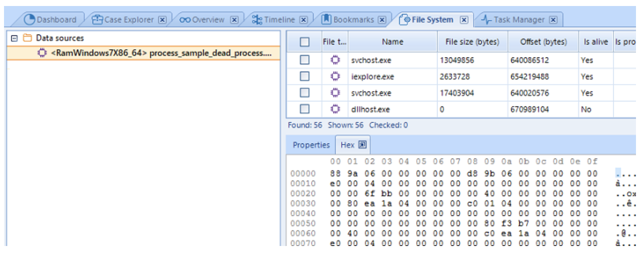
Task: Sort by File size (bytes) column
Action: tap(472, 42)
